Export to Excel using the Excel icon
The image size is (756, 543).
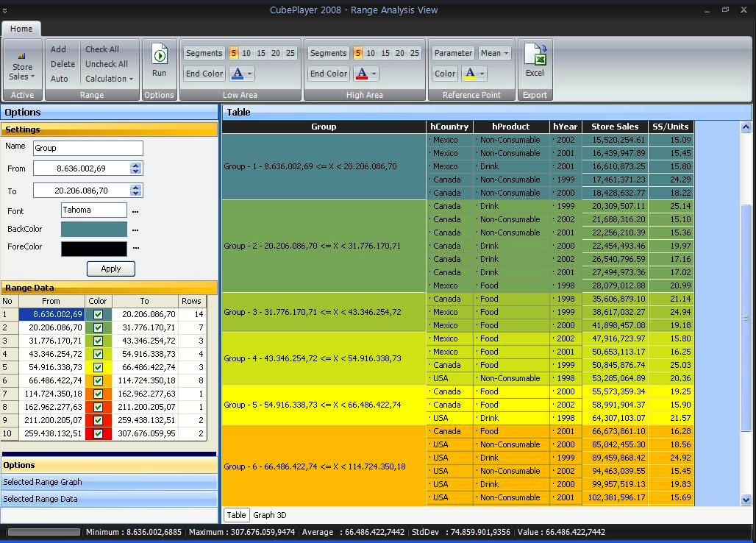tap(535, 54)
